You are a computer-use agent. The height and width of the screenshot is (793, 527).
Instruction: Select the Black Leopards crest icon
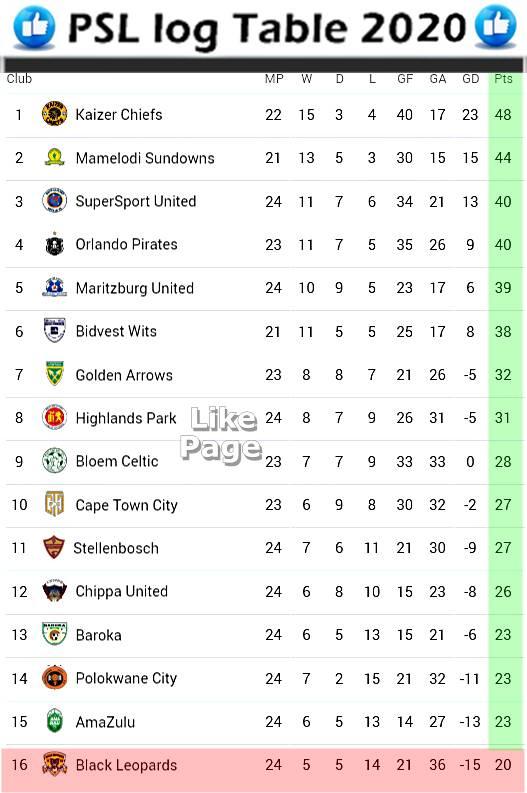(54, 764)
